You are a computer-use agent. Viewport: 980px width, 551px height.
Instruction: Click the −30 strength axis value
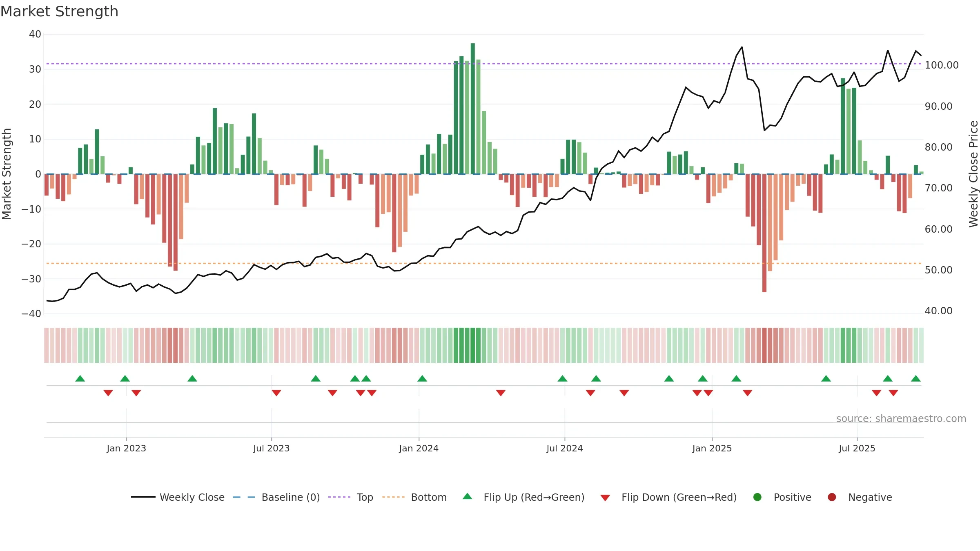pos(31,279)
